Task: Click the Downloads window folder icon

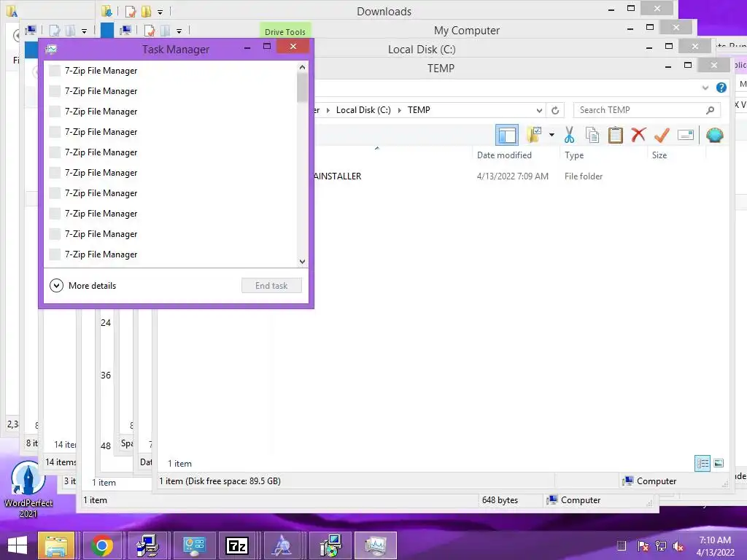Action: 107,11
